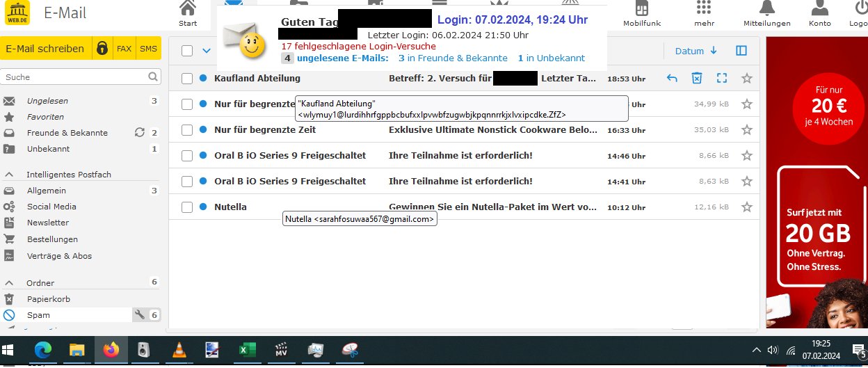868x368 pixels.
Task: Collapse the Ordner section
Action: click(x=9, y=283)
